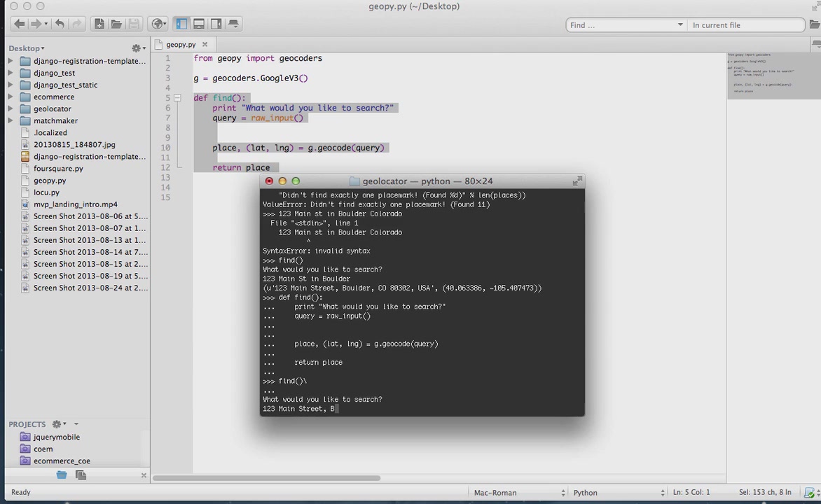
Task: Change the Python language selector
Action: [619, 493]
